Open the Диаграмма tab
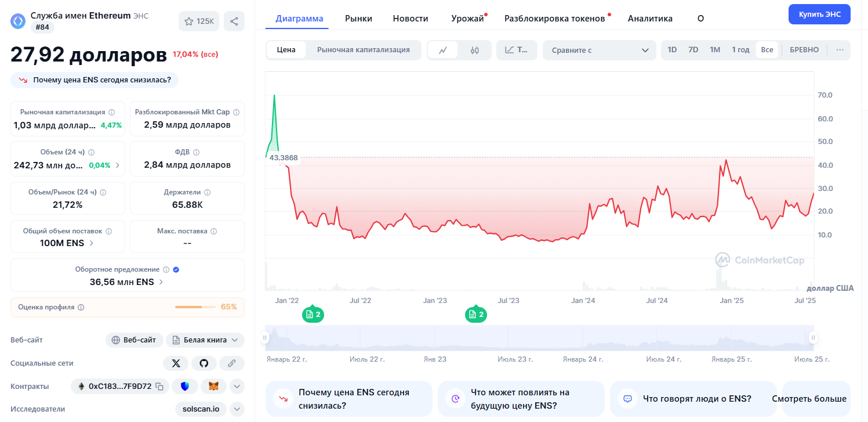Screen dimensions: 868x422 coord(299,19)
